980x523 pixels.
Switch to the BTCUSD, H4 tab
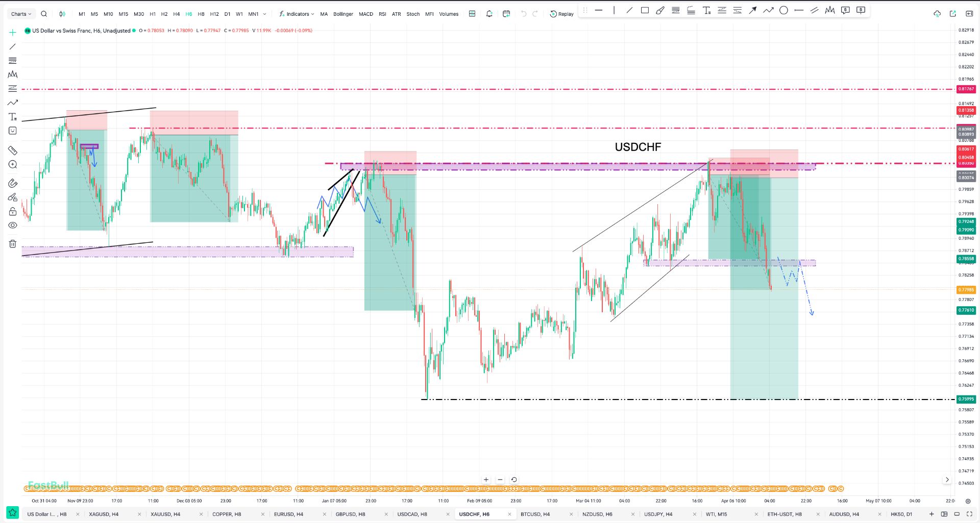535,514
